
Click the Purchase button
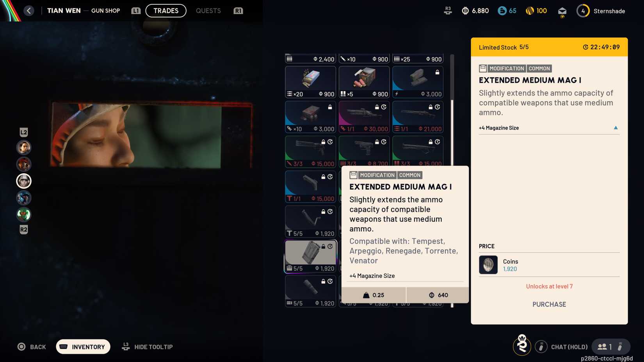(549, 304)
